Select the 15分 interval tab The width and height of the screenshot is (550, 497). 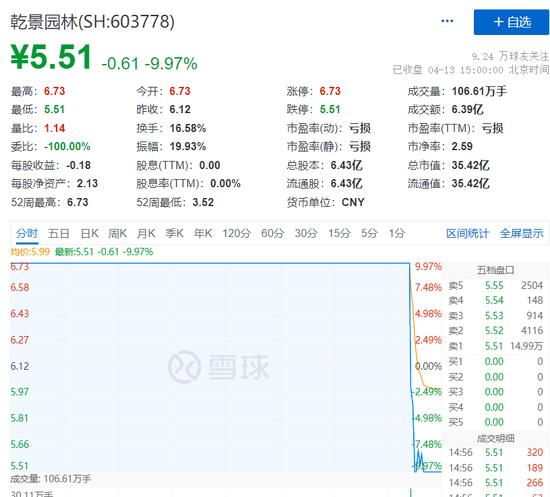[x=339, y=233]
